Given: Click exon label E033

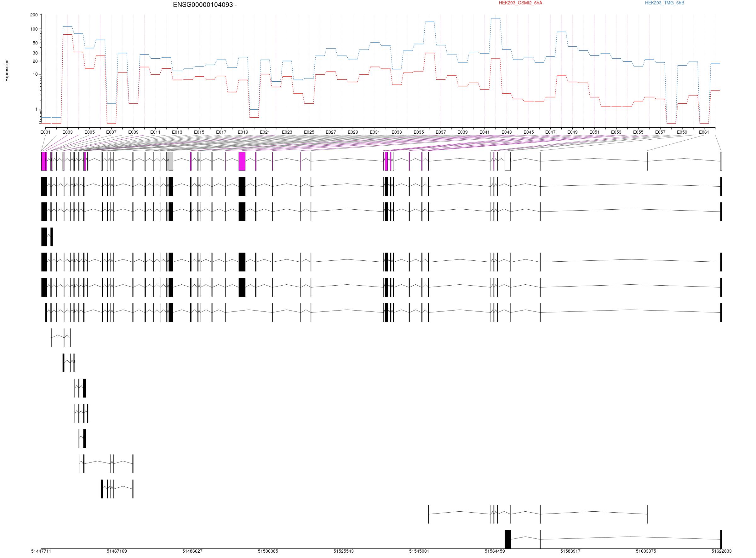Looking at the screenshot, I should (x=397, y=132).
